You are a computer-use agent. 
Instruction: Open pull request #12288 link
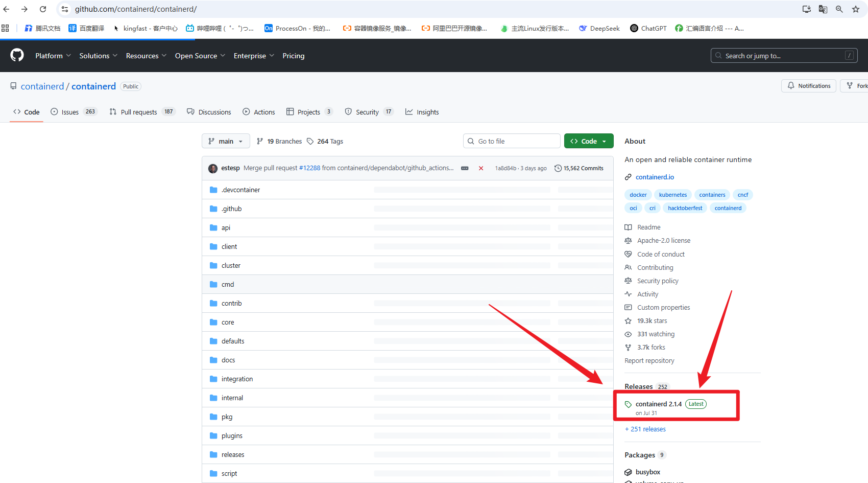[x=309, y=168]
